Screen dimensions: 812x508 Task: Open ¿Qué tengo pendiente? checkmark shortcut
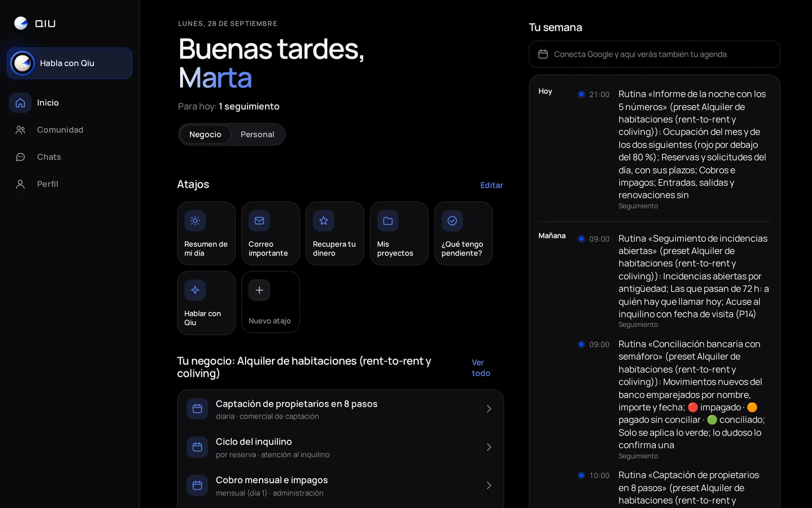(x=463, y=233)
